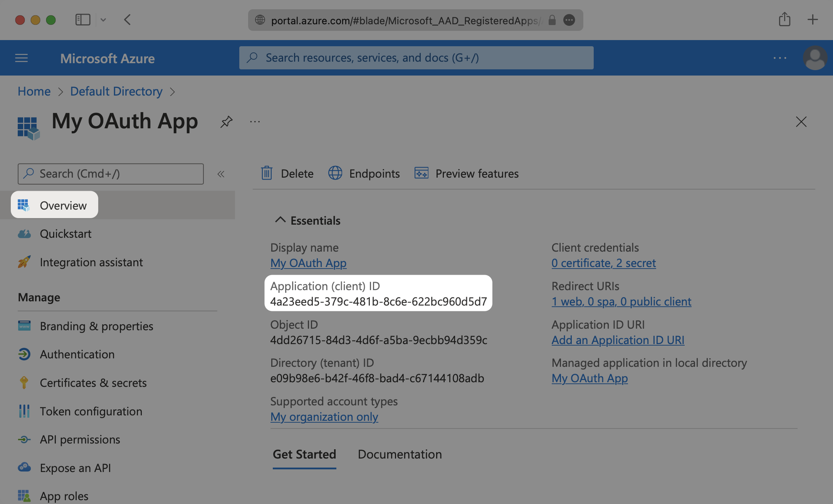The width and height of the screenshot is (833, 504).
Task: Collapse the Essentials section
Action: pos(280,220)
